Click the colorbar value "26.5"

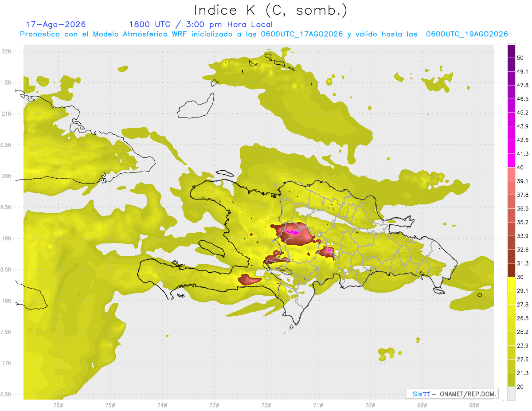[523, 318]
